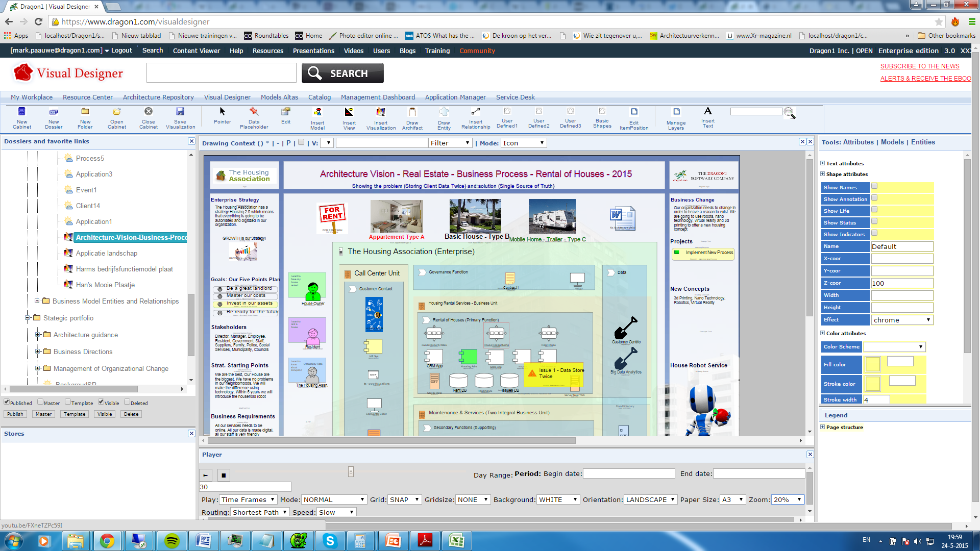Click the Fill color swatch
The image size is (980, 551).
[x=873, y=364]
